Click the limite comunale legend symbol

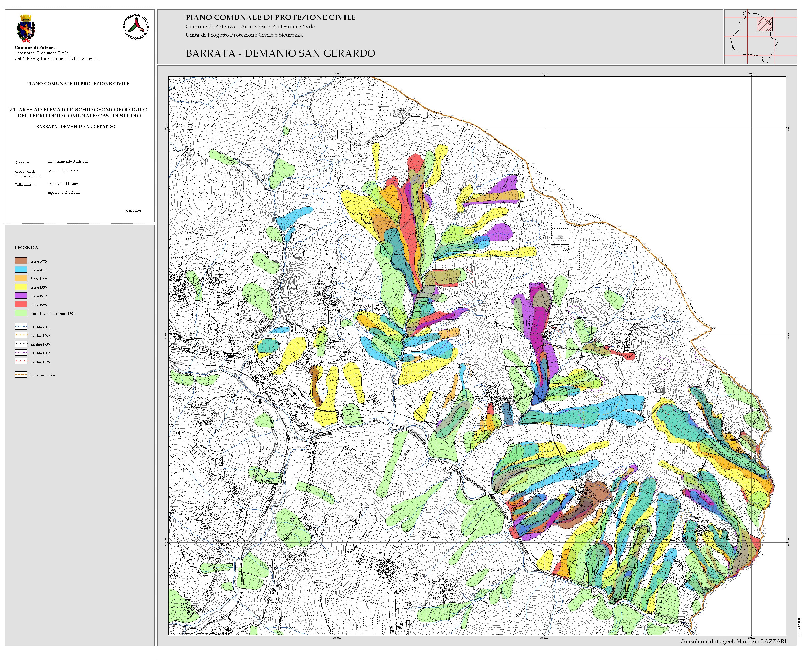pyautogui.click(x=21, y=375)
